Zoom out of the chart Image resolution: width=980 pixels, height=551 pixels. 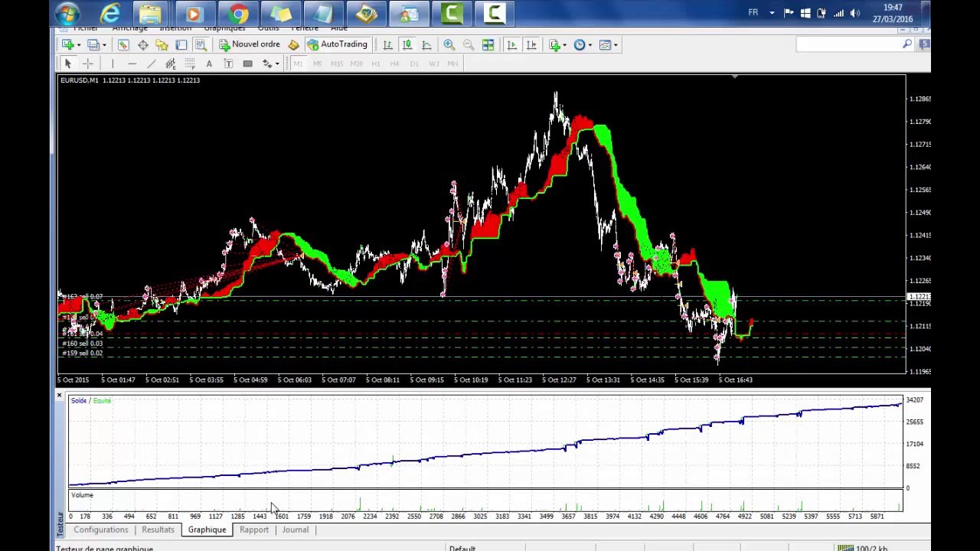[469, 44]
